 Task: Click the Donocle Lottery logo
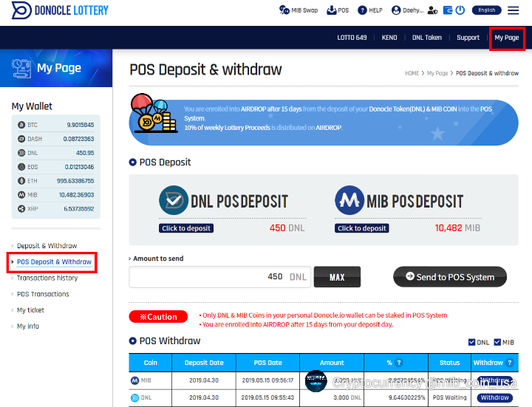coord(61,10)
